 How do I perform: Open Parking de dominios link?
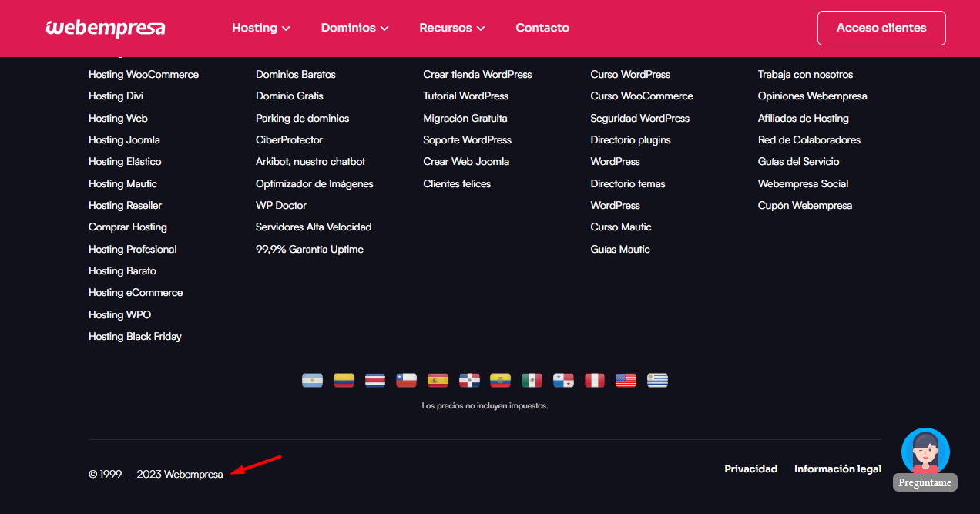click(x=302, y=118)
